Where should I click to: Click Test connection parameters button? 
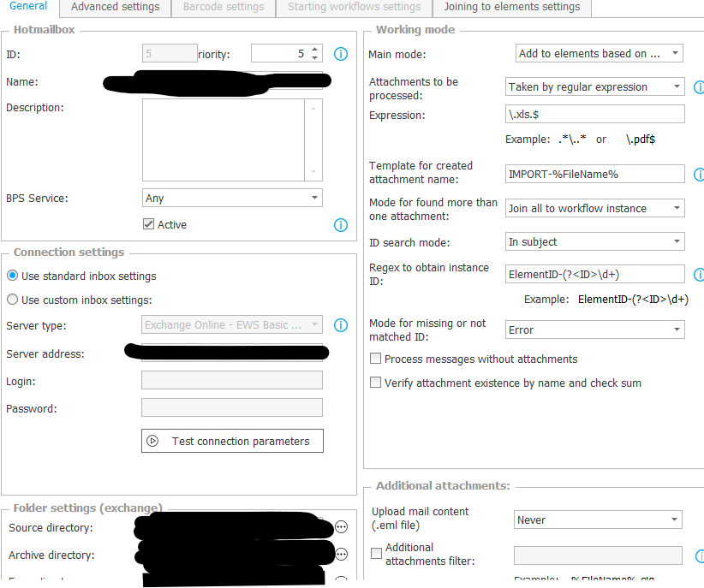click(x=232, y=442)
